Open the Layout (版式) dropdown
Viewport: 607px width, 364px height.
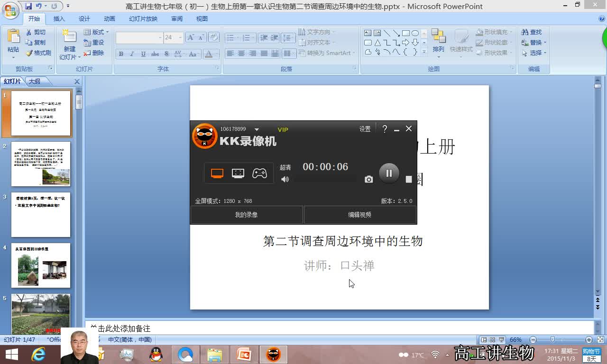(96, 32)
